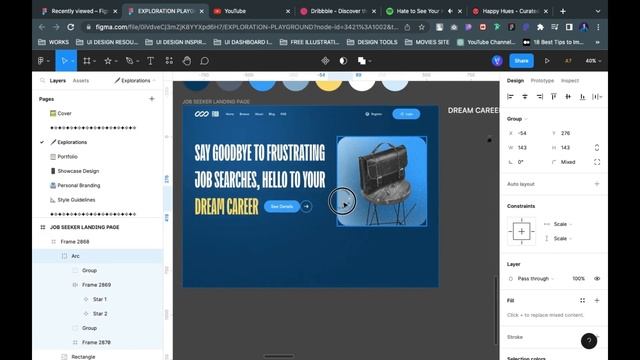Click the user avatar in the toolbar

(497, 61)
